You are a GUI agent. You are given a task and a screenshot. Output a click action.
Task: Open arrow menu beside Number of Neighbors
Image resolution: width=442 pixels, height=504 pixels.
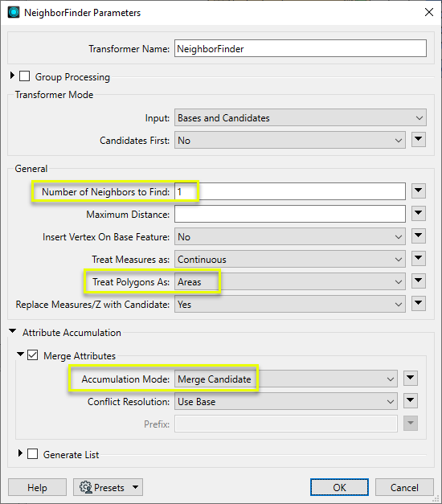(418, 191)
